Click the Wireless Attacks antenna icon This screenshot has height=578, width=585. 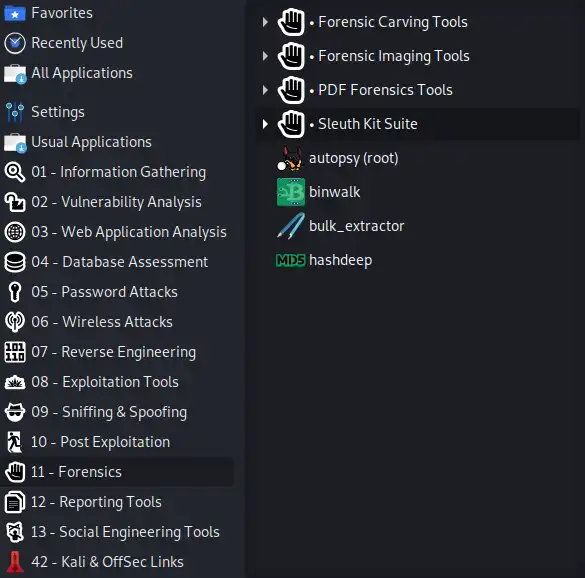[15, 322]
